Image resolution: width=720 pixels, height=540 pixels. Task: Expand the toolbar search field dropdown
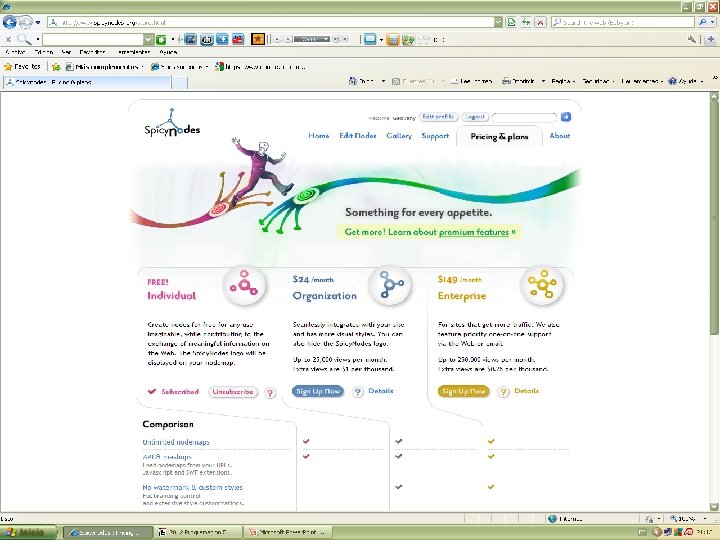coord(148,39)
